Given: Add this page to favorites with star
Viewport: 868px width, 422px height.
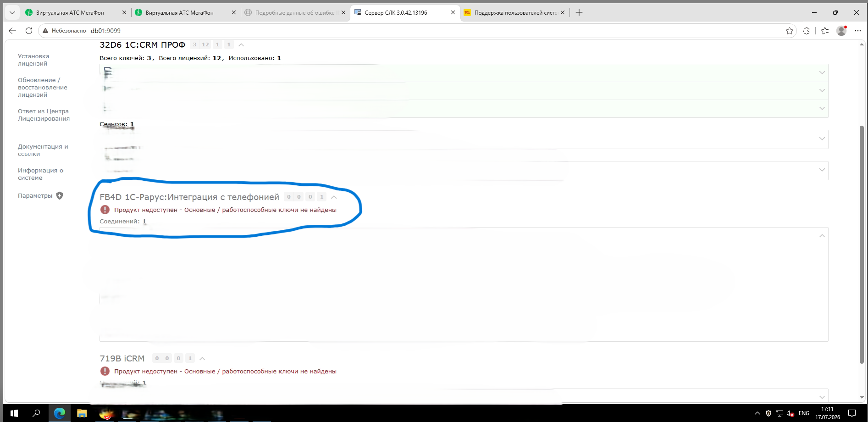Looking at the screenshot, I should click(790, 31).
